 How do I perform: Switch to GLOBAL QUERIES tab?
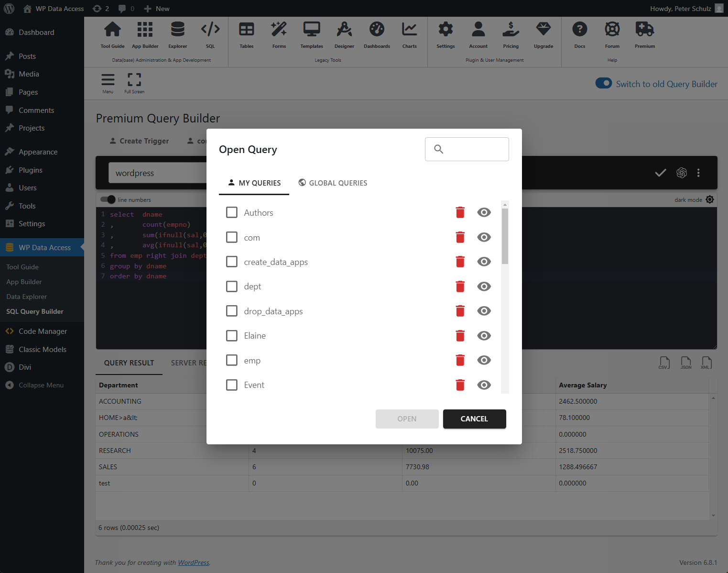(x=333, y=183)
